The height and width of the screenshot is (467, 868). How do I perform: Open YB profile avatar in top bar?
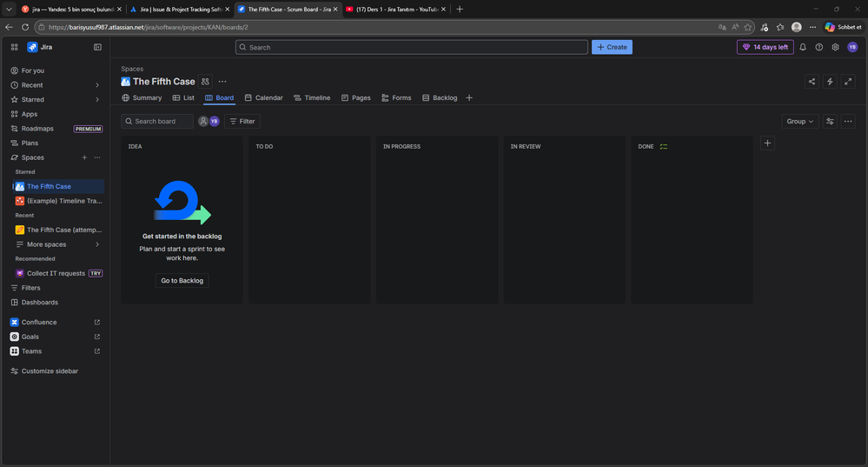point(852,47)
